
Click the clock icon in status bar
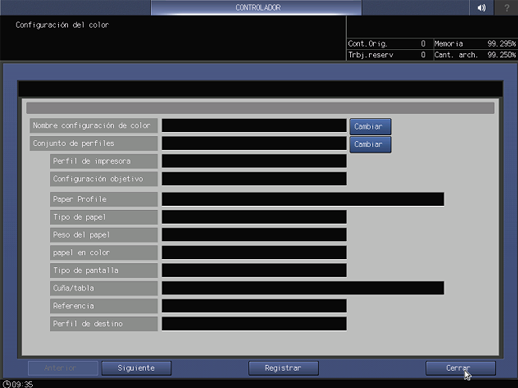tap(6, 384)
